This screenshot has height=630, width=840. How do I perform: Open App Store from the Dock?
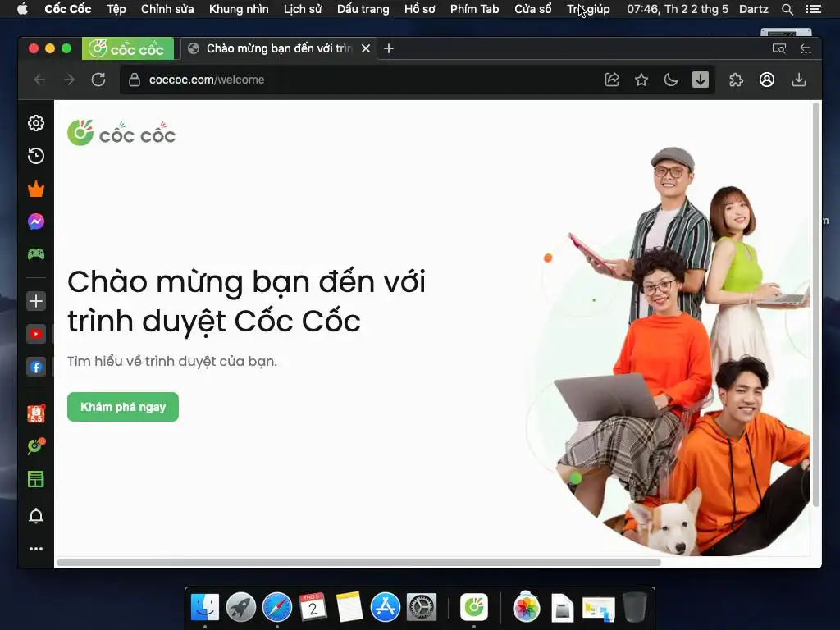[x=386, y=607]
